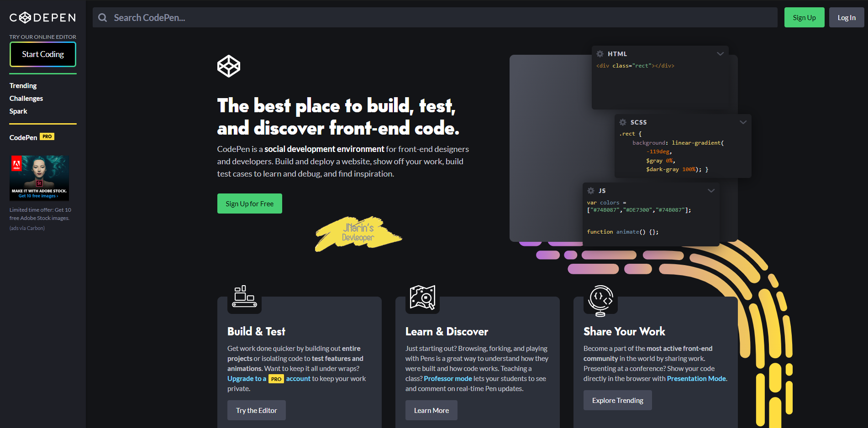Click the Build & Test conveyor icon
This screenshot has width=868, height=428.
point(244,297)
